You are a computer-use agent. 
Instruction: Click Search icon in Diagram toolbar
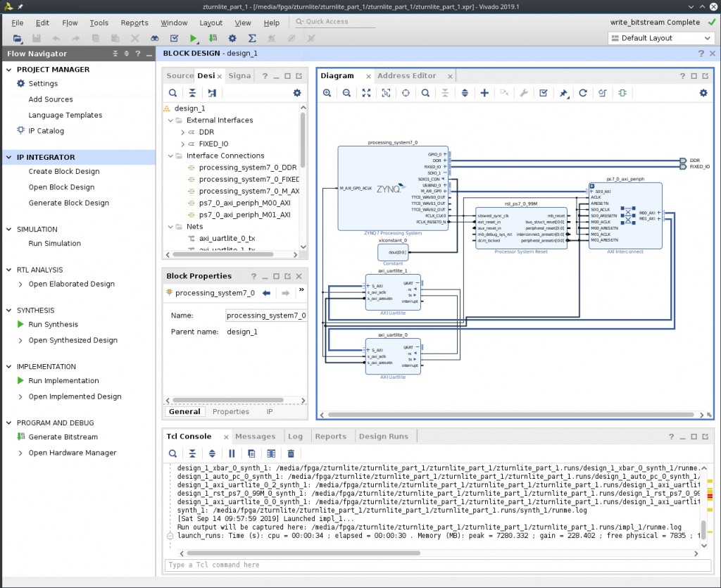pyautogui.click(x=425, y=93)
